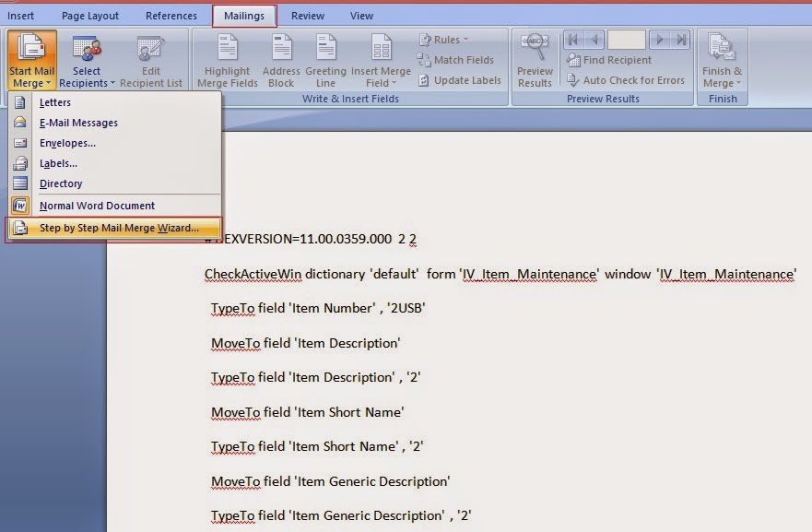Click the Envelopes icon in the menu
Screen dimensions: 812x532
click(x=20, y=143)
